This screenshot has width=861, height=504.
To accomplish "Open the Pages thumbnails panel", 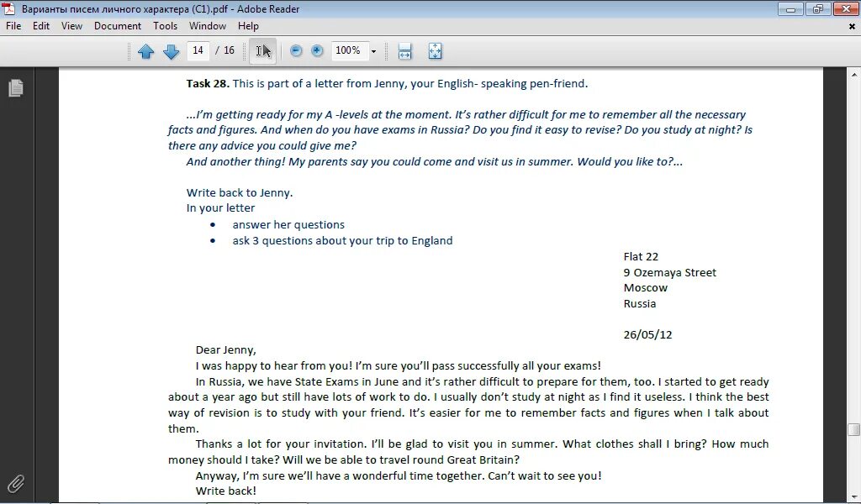I will pos(16,87).
